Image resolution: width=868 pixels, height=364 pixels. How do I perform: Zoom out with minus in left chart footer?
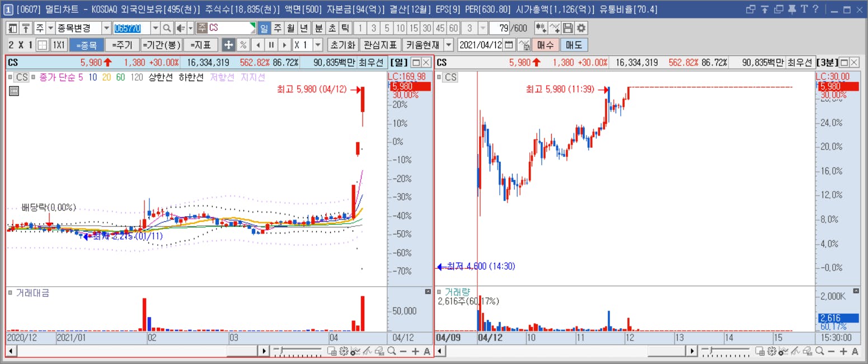tap(403, 351)
